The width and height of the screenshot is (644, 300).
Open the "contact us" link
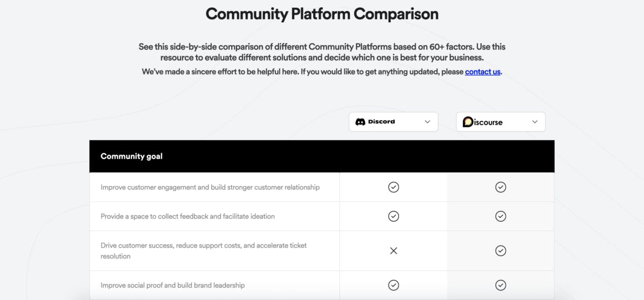[482, 72]
